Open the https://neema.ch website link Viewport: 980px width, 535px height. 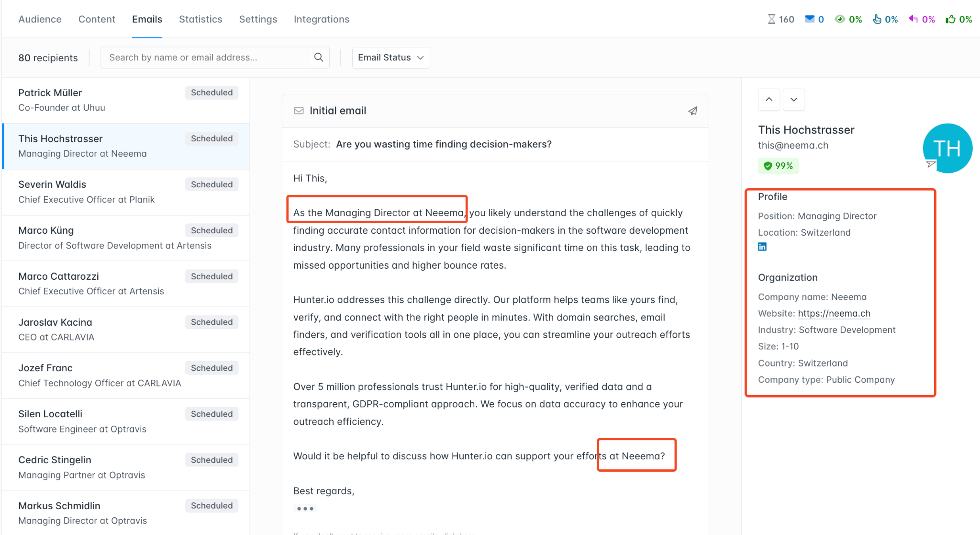pos(834,313)
